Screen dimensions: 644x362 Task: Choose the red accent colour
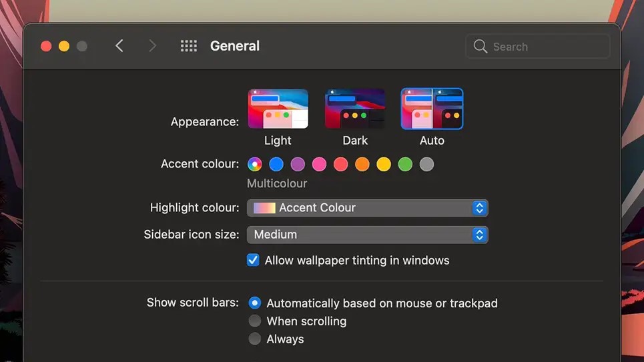(x=341, y=164)
